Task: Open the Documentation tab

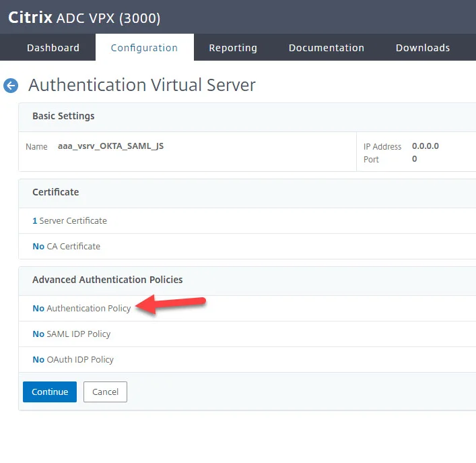Action: [x=327, y=48]
